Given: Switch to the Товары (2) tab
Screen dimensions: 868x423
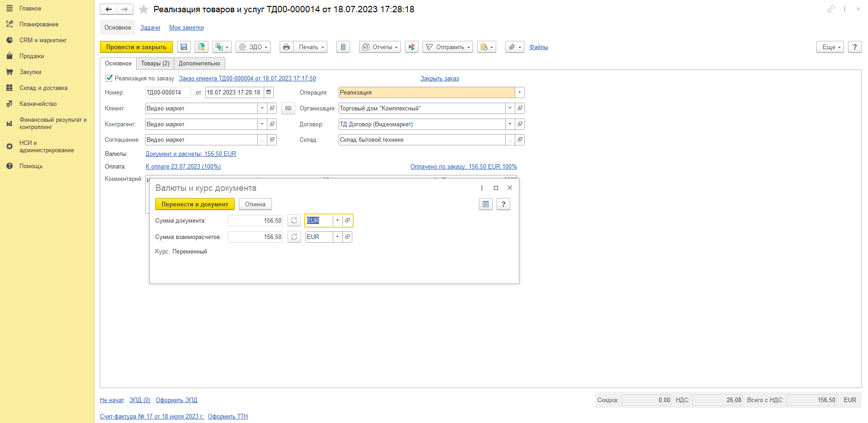Looking at the screenshot, I should click(x=155, y=64).
